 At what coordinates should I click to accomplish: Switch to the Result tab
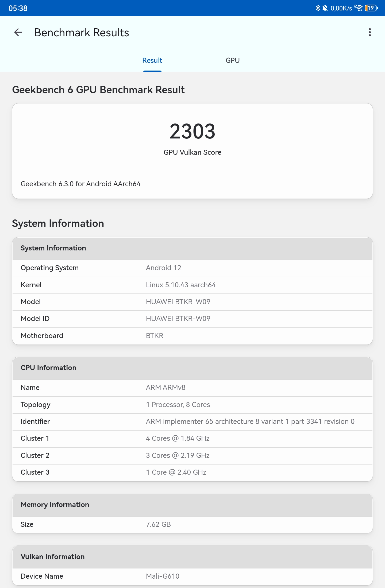[x=152, y=60]
